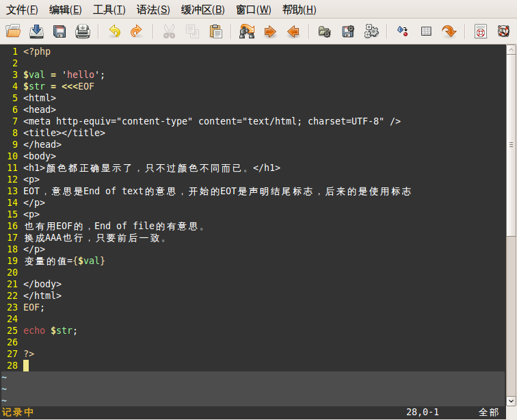Screen dimensions: 517x420
Task: Click the Copy icon in toolbar
Action: click(x=192, y=31)
